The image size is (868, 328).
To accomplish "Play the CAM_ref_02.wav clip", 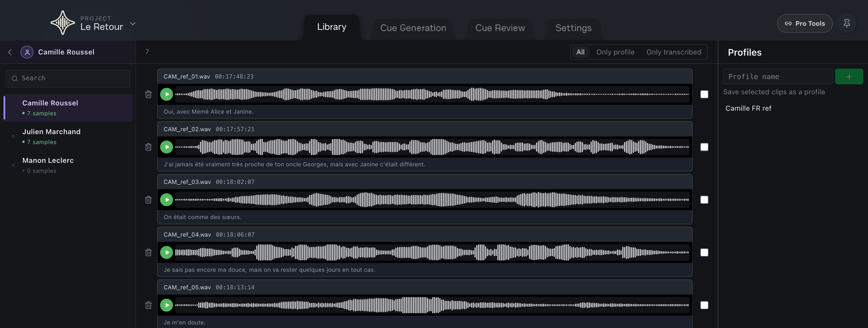I will point(167,147).
